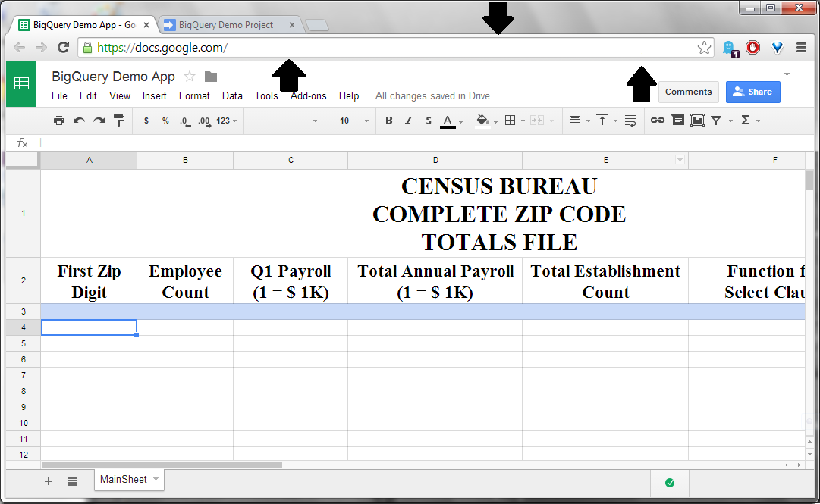Open the Data menu
The image size is (820, 504).
(232, 95)
